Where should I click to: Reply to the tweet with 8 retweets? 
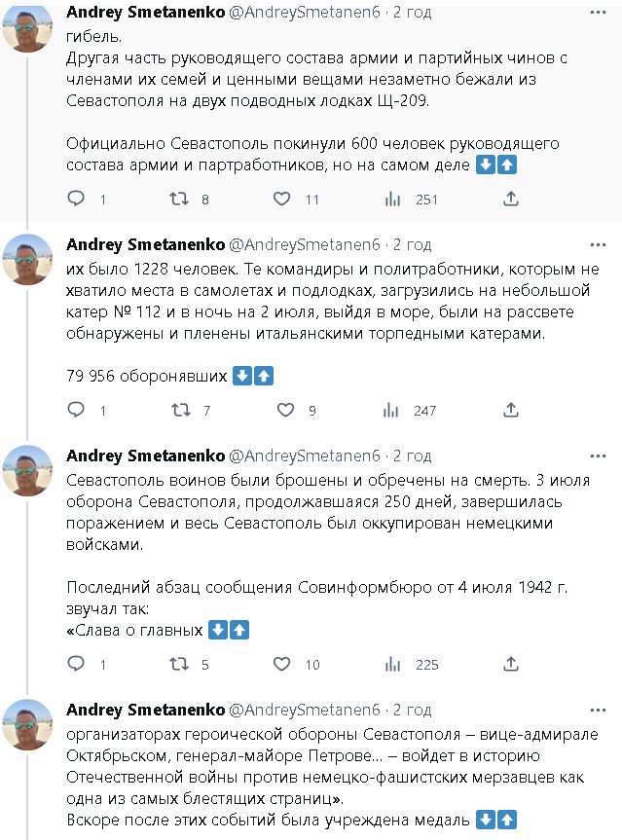76,199
